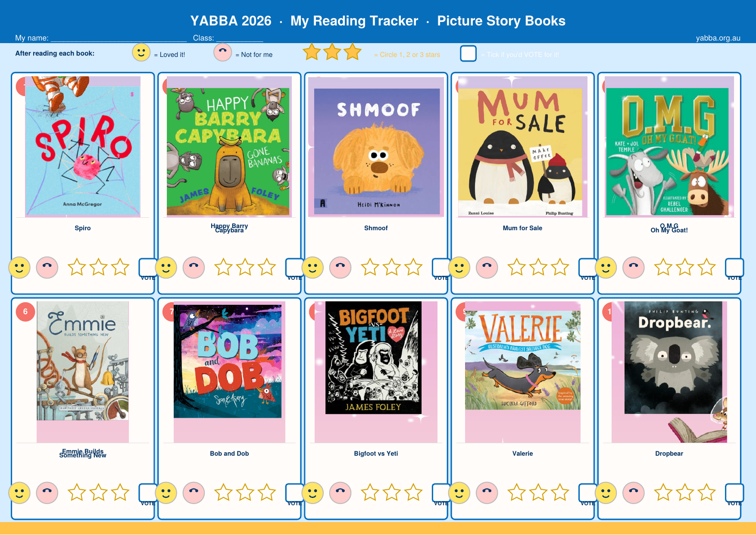The height and width of the screenshot is (535, 756).
Task: Circle the second star under Mum for Sale
Action: [538, 267]
